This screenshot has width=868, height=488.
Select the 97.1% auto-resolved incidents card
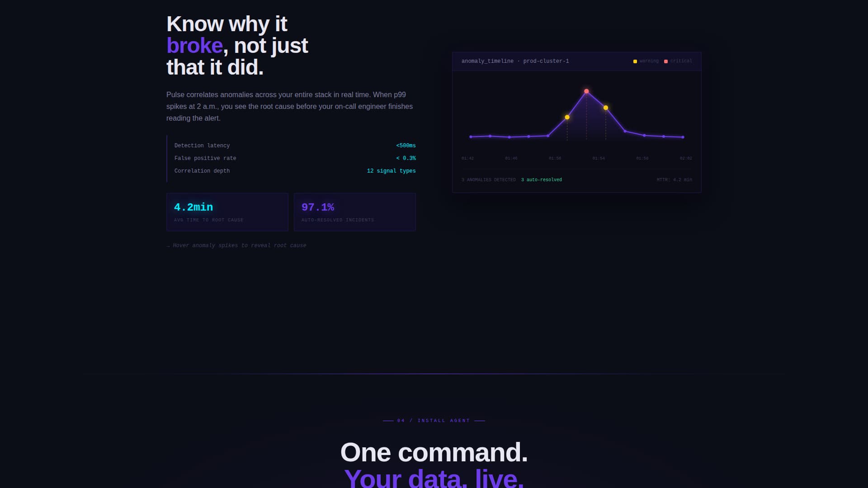[x=355, y=212]
